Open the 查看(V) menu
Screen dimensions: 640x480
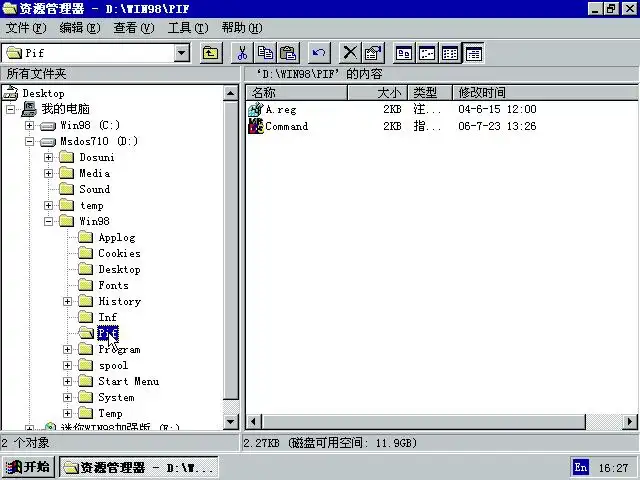tap(133, 28)
